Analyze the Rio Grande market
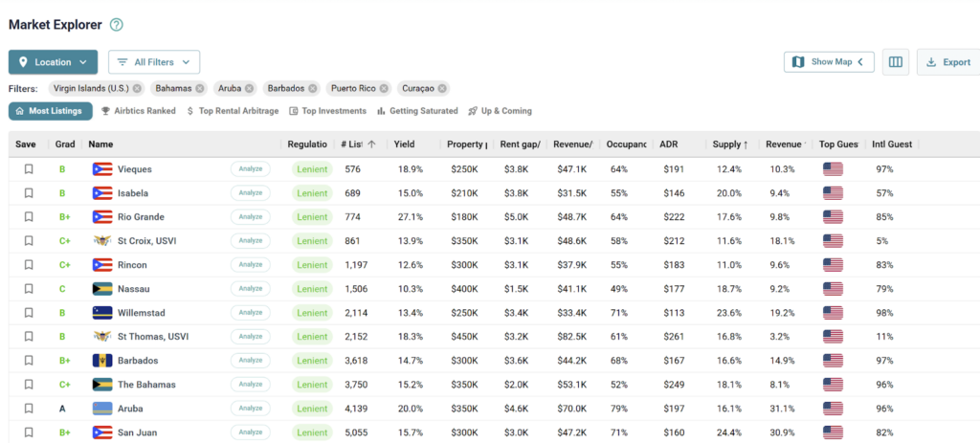 [x=251, y=217]
